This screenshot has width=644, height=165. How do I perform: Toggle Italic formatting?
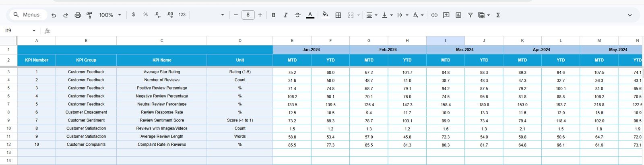click(285, 15)
